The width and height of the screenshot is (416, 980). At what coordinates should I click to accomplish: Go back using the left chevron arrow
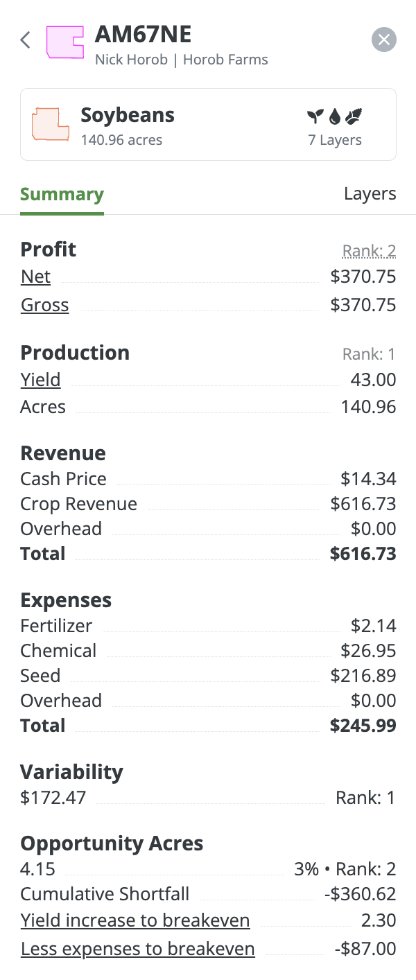coord(26,40)
